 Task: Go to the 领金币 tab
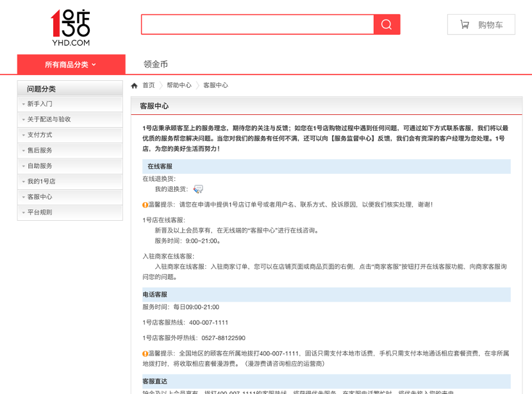tap(156, 64)
